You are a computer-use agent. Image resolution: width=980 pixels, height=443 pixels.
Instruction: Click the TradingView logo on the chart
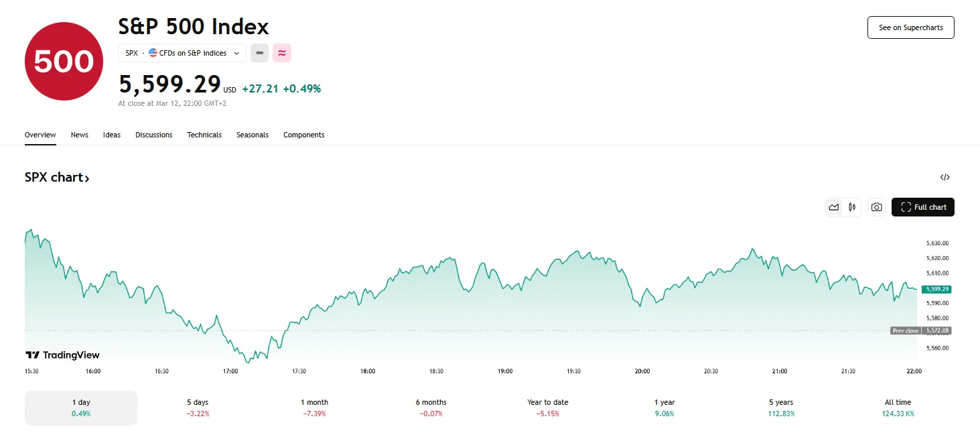tap(62, 355)
